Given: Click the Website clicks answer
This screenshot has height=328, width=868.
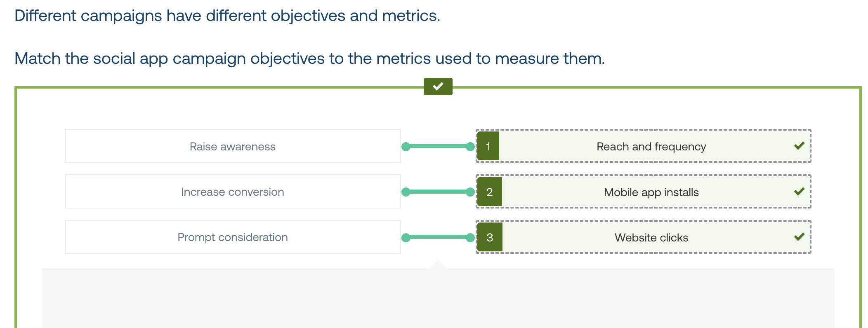Looking at the screenshot, I should (x=644, y=237).
